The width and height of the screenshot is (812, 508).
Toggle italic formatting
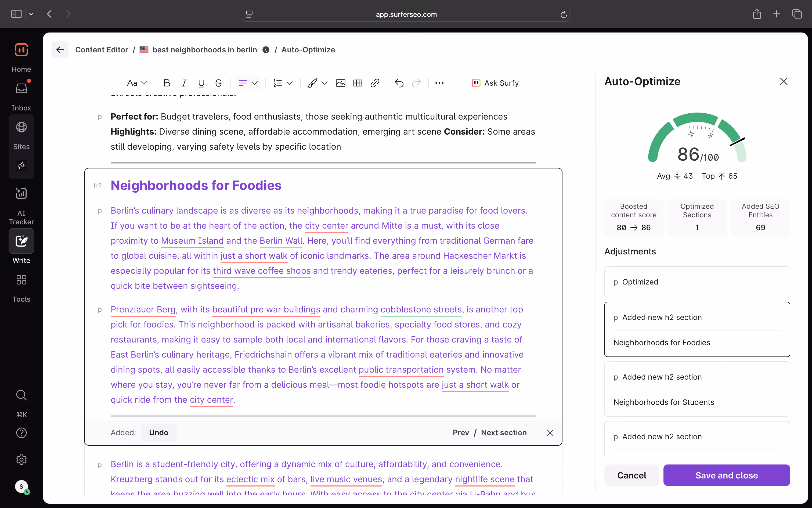[184, 83]
